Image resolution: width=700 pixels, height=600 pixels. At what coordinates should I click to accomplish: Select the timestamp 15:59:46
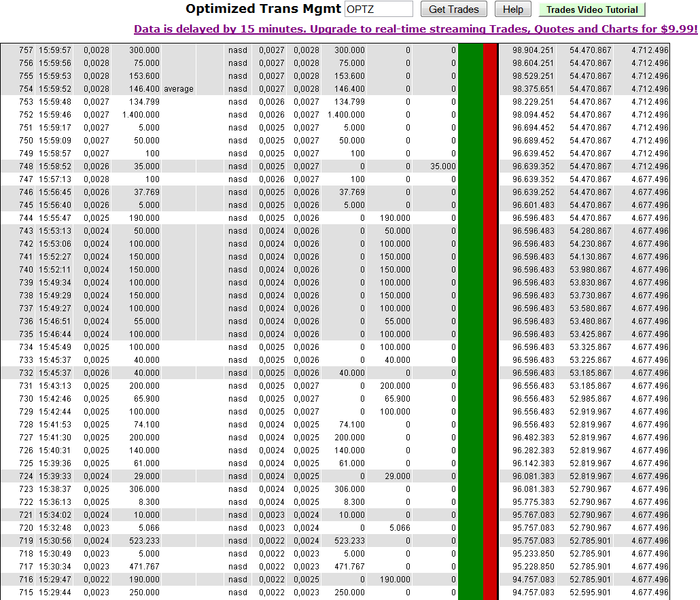(54, 115)
